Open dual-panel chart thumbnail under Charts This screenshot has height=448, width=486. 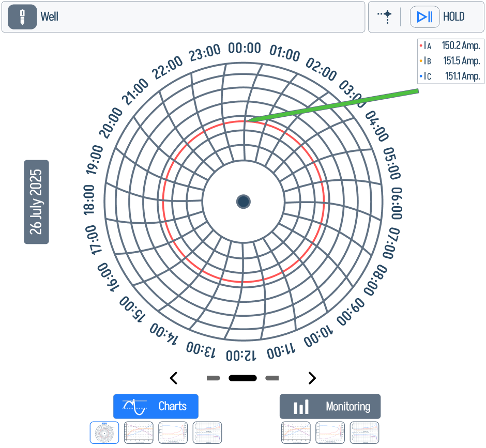point(207,432)
